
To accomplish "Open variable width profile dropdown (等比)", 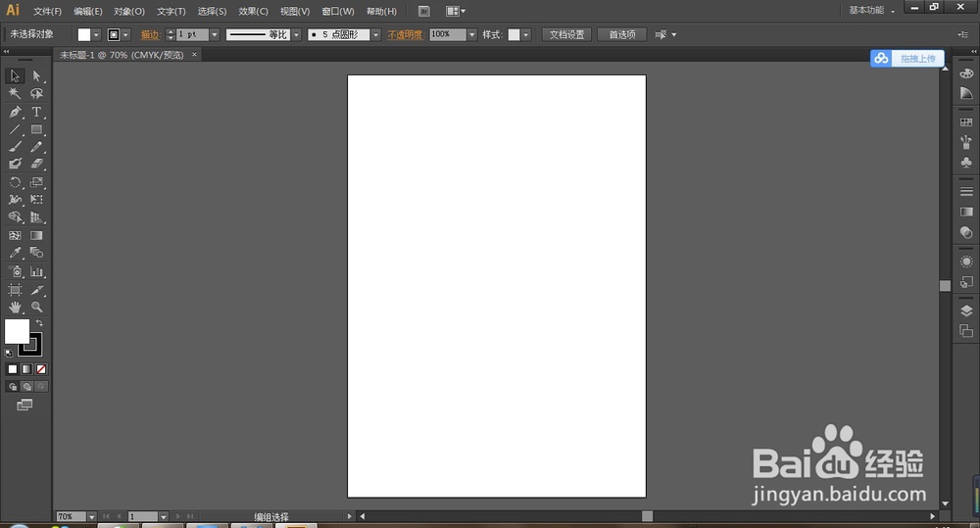I will click(297, 35).
